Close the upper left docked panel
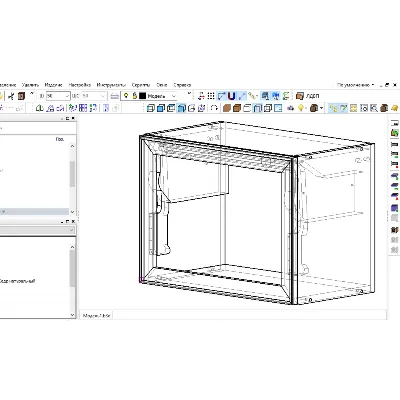 [x=73, y=118]
